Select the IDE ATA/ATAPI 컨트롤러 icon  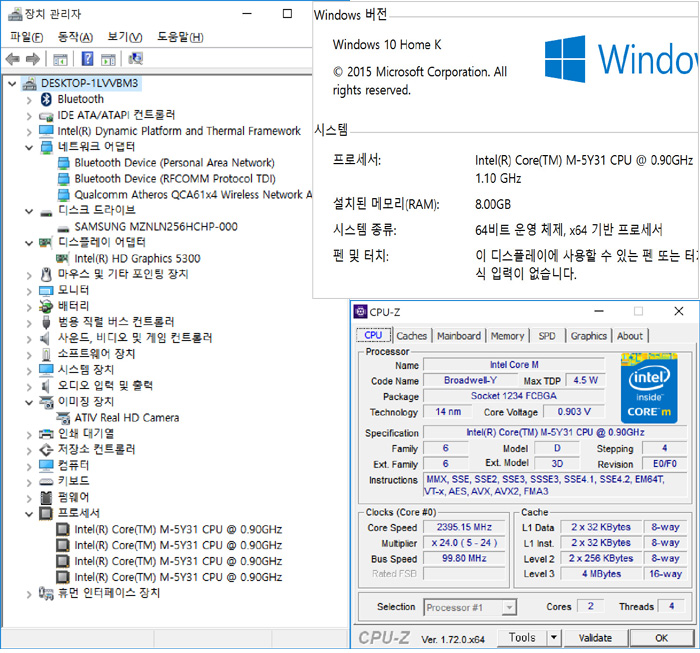(x=46, y=116)
